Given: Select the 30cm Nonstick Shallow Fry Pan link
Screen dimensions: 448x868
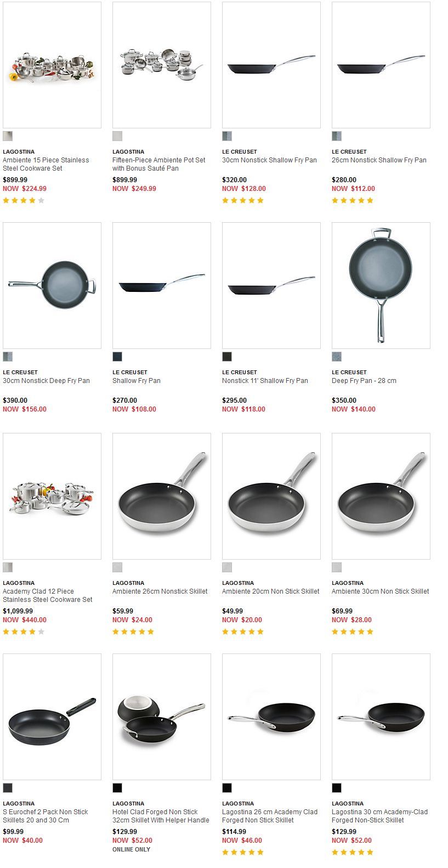Looking at the screenshot, I should [269, 160].
